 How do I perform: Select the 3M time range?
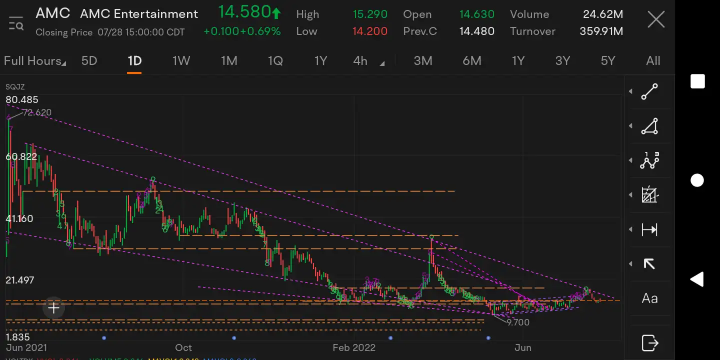click(x=423, y=61)
